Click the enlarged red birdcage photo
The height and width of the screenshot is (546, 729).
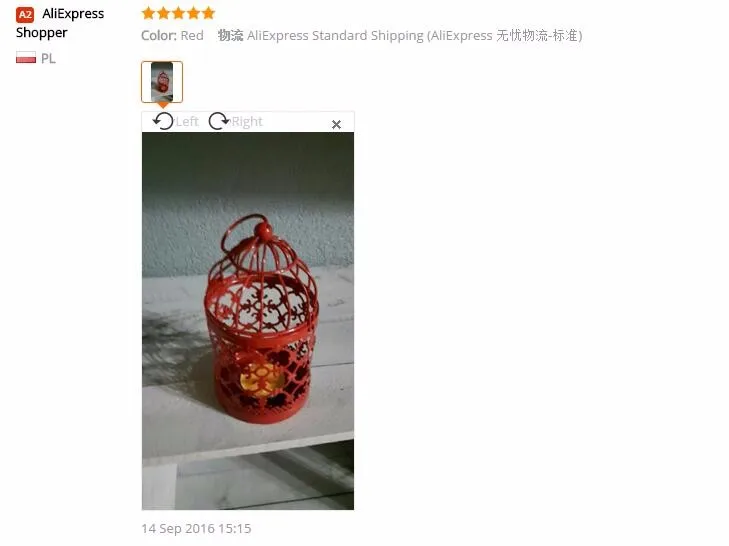pos(248,321)
